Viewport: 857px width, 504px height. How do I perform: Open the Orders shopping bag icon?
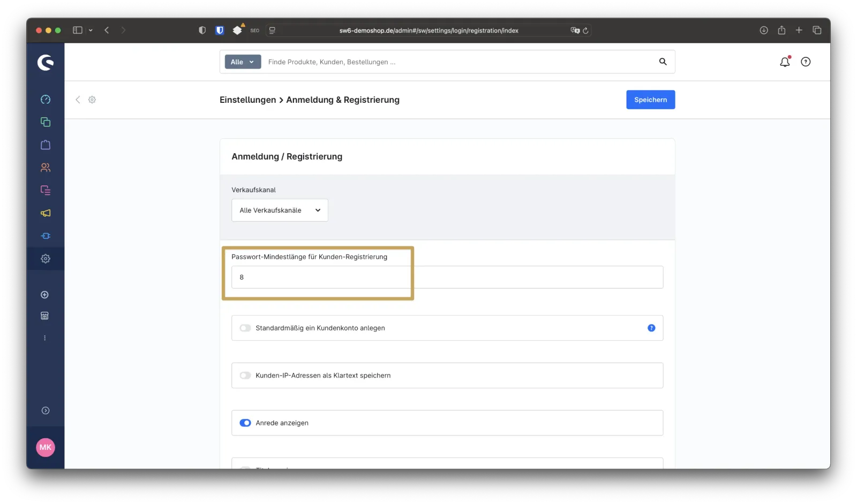pyautogui.click(x=46, y=145)
